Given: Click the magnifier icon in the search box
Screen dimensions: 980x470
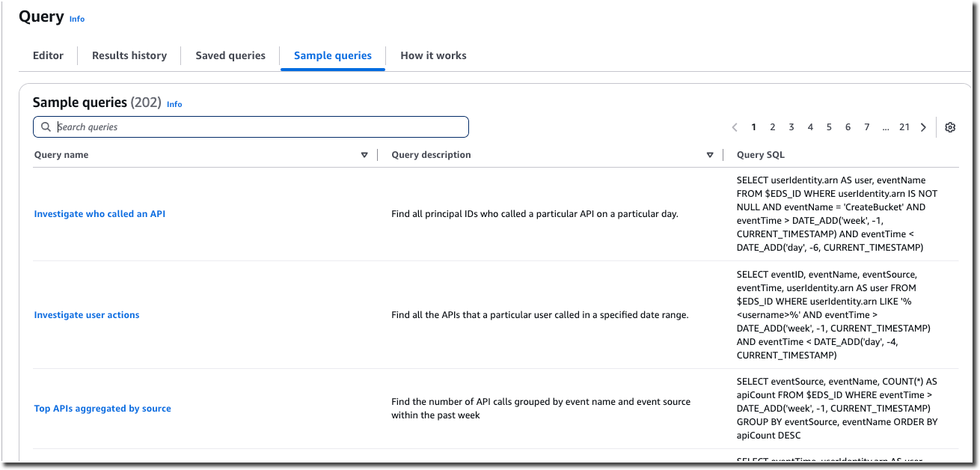Looking at the screenshot, I should pos(45,126).
